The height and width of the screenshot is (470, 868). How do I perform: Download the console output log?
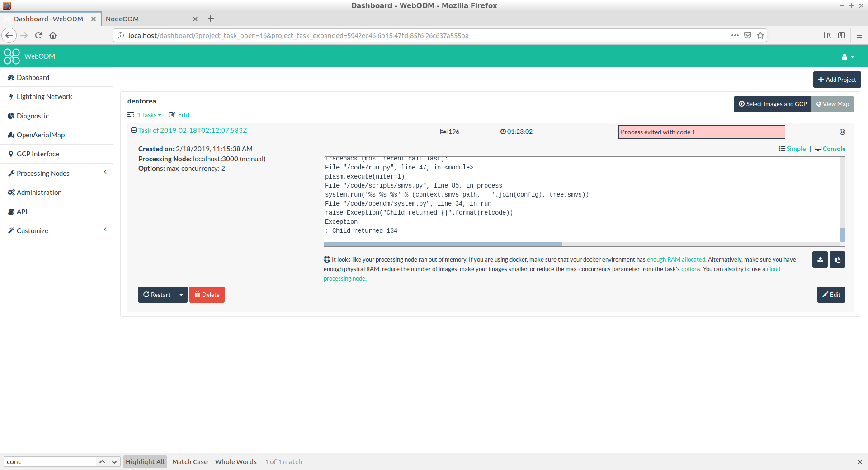(x=820, y=259)
